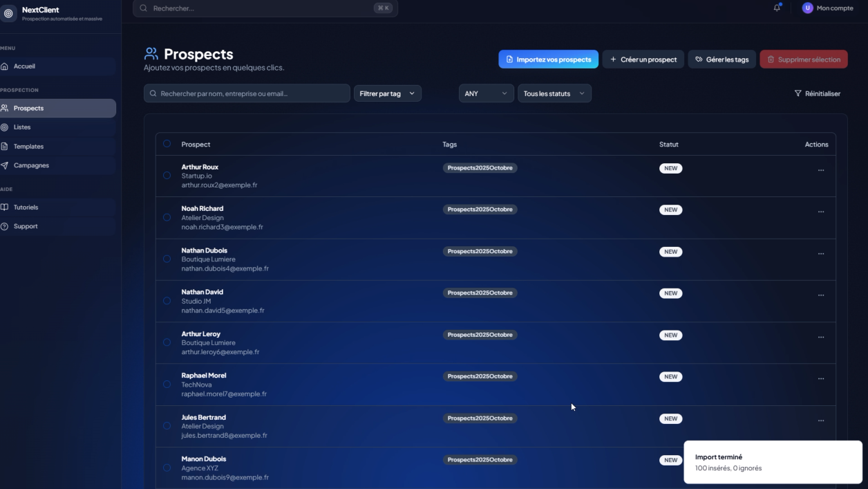Select all prospects with the header checkbox
The height and width of the screenshot is (489, 868).
(x=167, y=144)
